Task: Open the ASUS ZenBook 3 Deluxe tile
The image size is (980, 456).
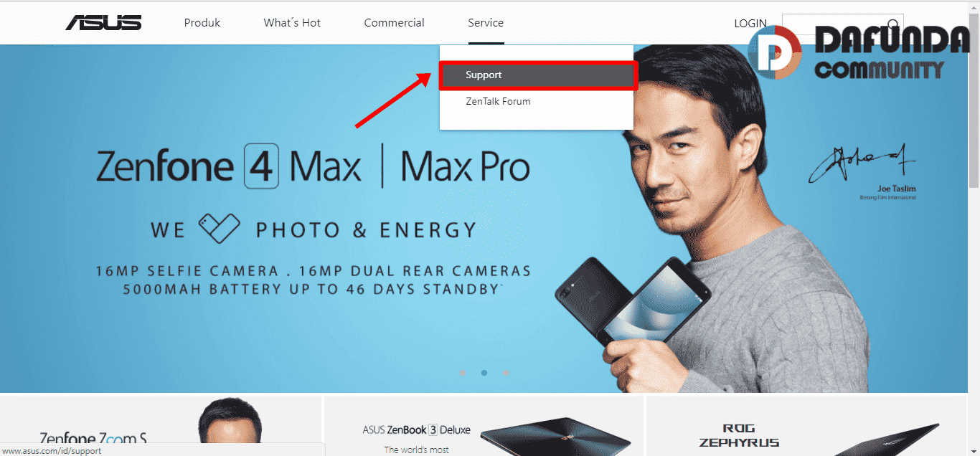Action: 484,426
